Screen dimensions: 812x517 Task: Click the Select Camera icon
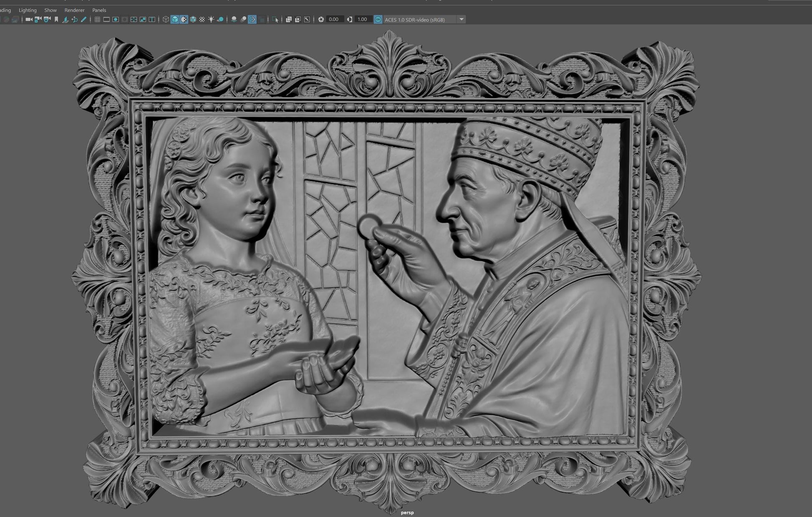click(x=29, y=19)
